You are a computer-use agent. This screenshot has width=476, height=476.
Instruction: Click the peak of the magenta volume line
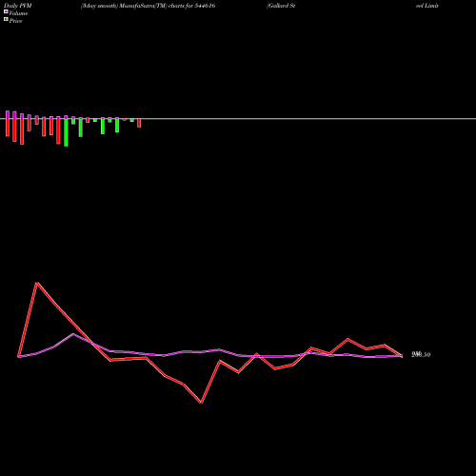point(73,334)
